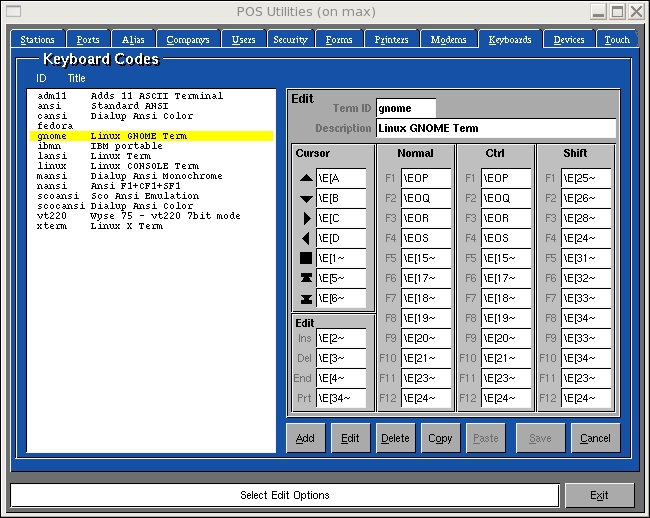
Task: Click the Page Down cursor icon
Action: 306,298
